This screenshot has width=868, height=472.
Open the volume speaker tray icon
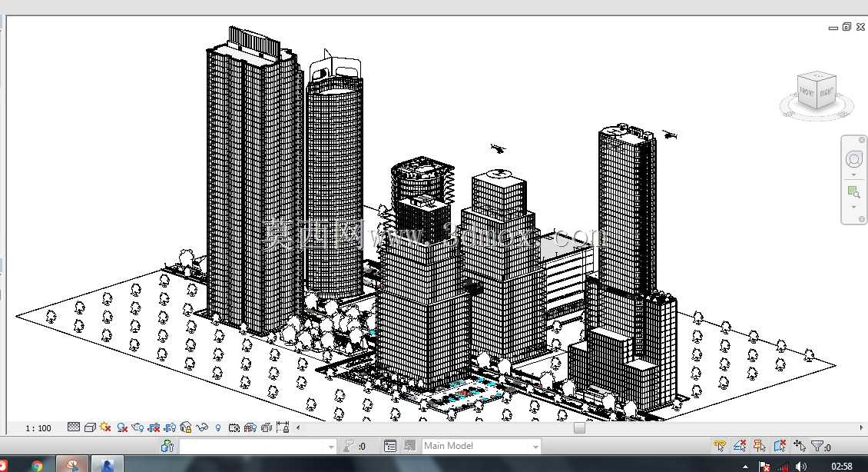pos(800,467)
